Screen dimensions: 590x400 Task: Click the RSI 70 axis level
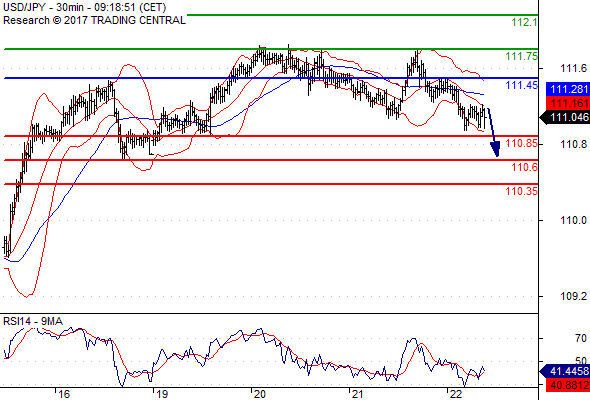pos(581,338)
